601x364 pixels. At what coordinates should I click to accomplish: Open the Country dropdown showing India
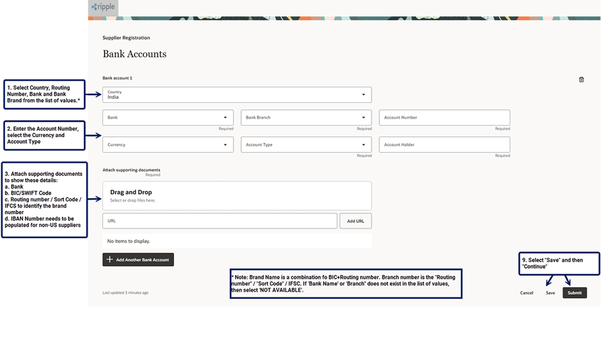[237, 95]
